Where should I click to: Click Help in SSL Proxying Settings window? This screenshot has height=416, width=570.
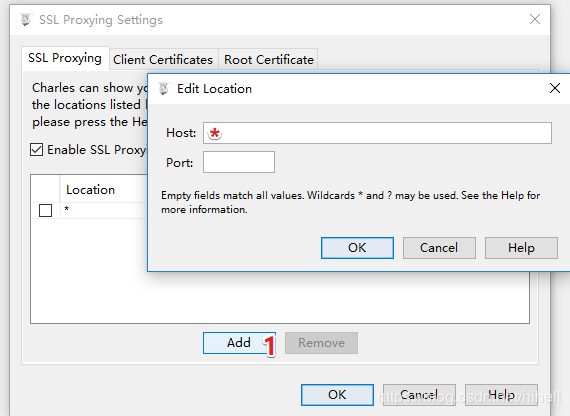(x=501, y=395)
